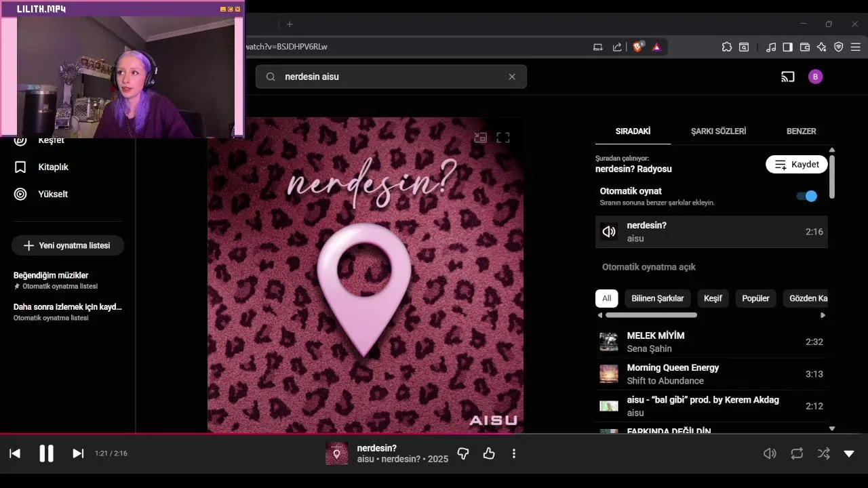Open the three-dot song options menu
This screenshot has width=868, height=488.
[x=514, y=453]
